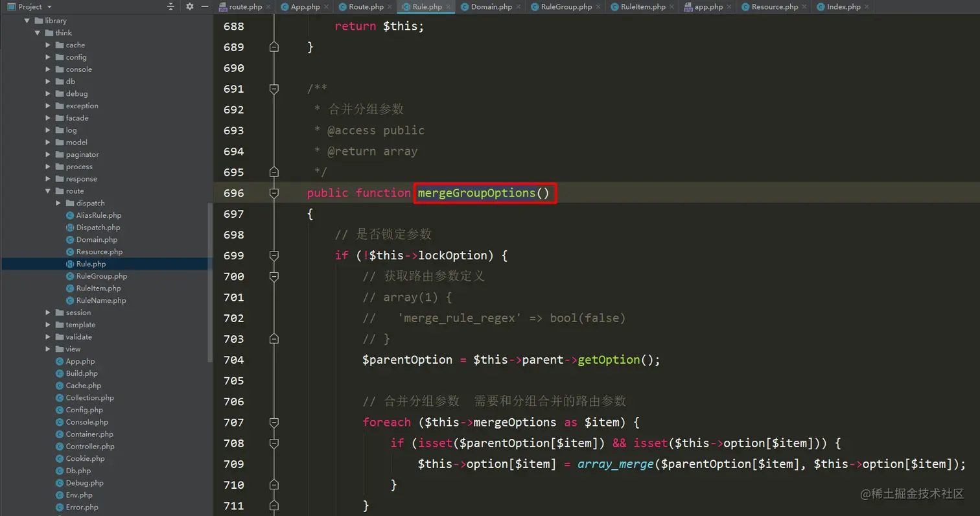Screen dimensions: 980x516
Task: Click the array_merge function call
Action: click(616, 464)
